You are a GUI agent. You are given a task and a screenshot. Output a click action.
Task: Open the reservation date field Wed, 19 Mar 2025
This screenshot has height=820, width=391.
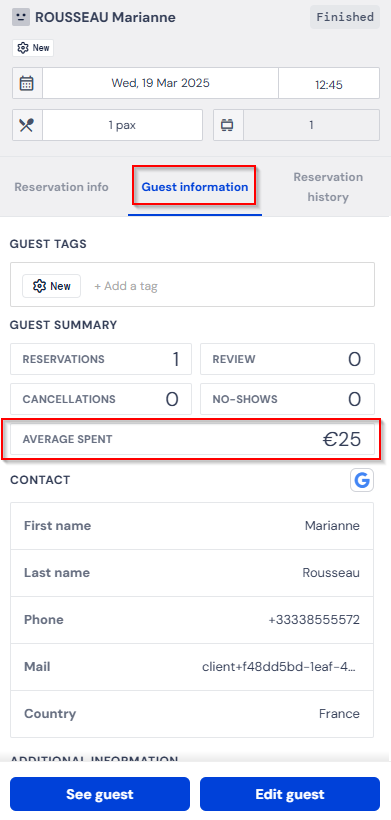(x=160, y=83)
